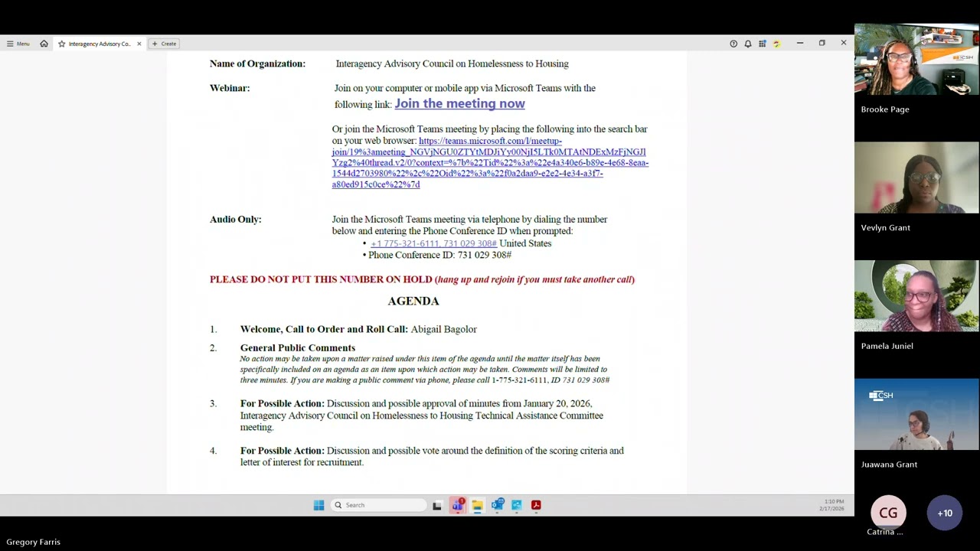Click Welcome, Call to Order and Roll Call
The image size is (980, 551).
324,329
